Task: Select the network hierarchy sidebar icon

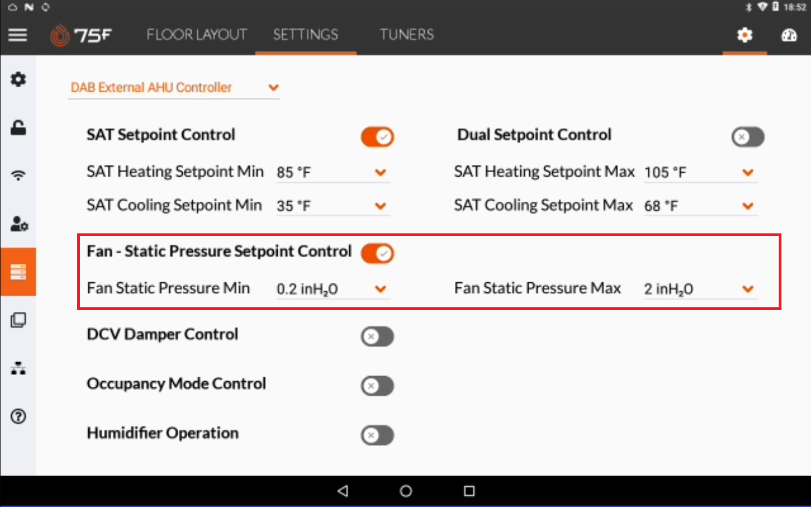Action: coord(18,368)
